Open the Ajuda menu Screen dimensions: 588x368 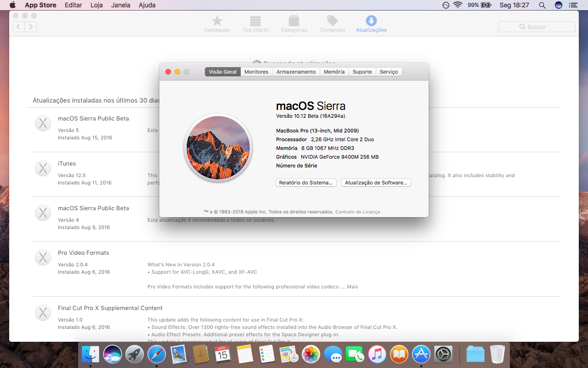[147, 5]
